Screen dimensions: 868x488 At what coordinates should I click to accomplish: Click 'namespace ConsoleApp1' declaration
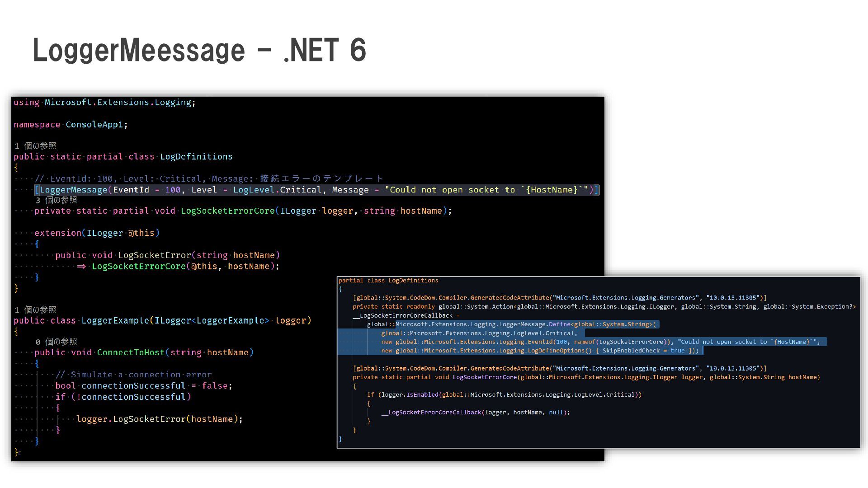click(70, 125)
